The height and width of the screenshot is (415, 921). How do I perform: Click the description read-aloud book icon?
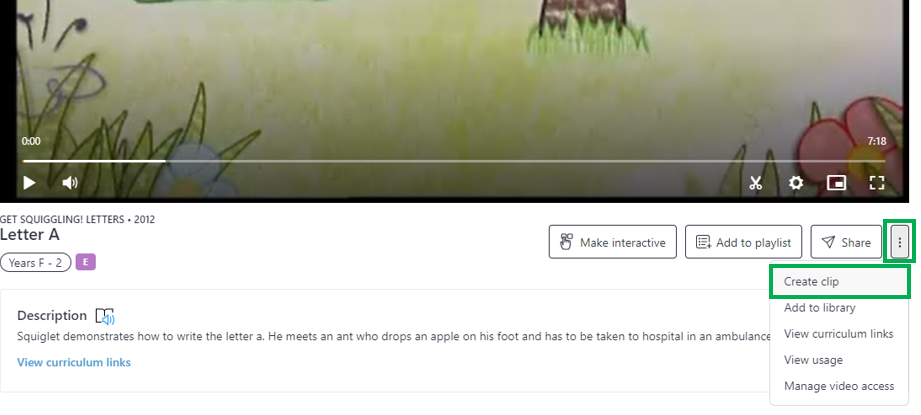pos(105,316)
